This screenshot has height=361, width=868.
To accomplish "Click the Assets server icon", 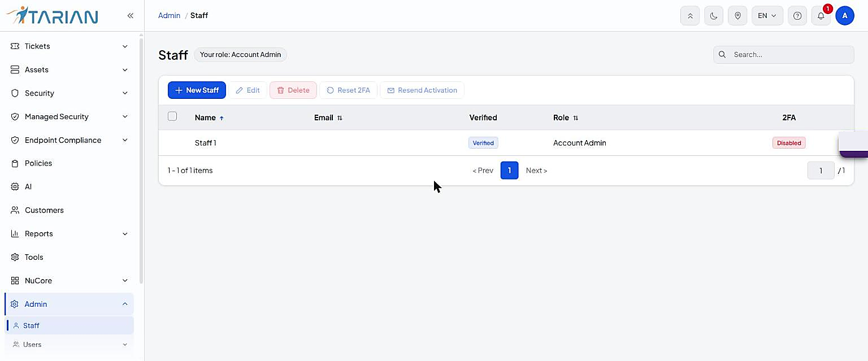I will (15, 69).
